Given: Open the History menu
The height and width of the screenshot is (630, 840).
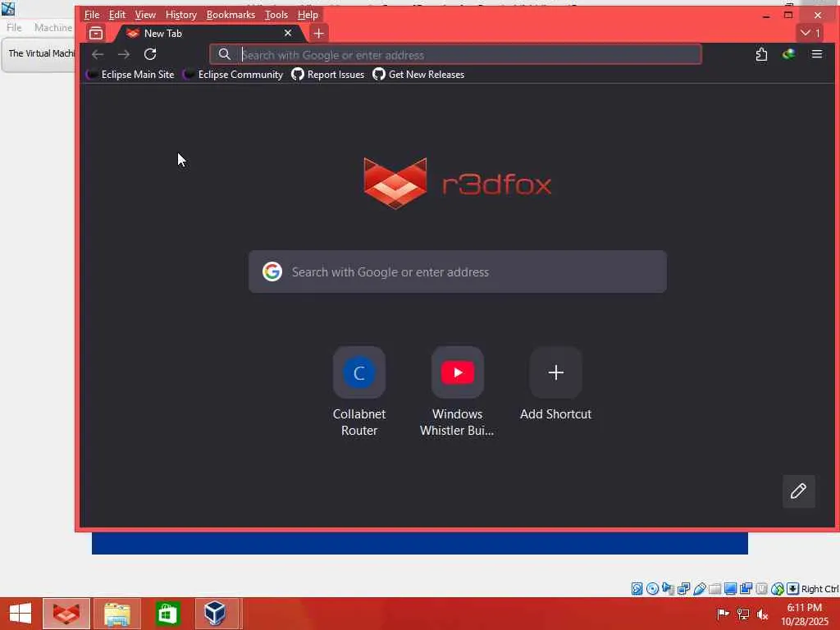Looking at the screenshot, I should click(x=180, y=15).
